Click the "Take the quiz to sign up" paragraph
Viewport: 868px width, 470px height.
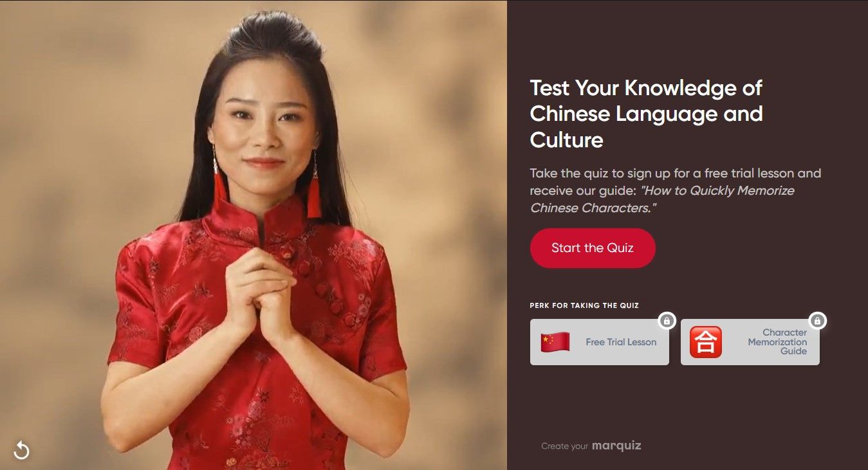coord(675,190)
